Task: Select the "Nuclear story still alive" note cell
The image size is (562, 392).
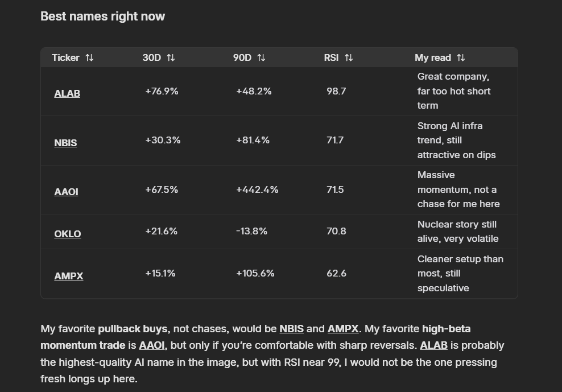Action: click(x=457, y=232)
